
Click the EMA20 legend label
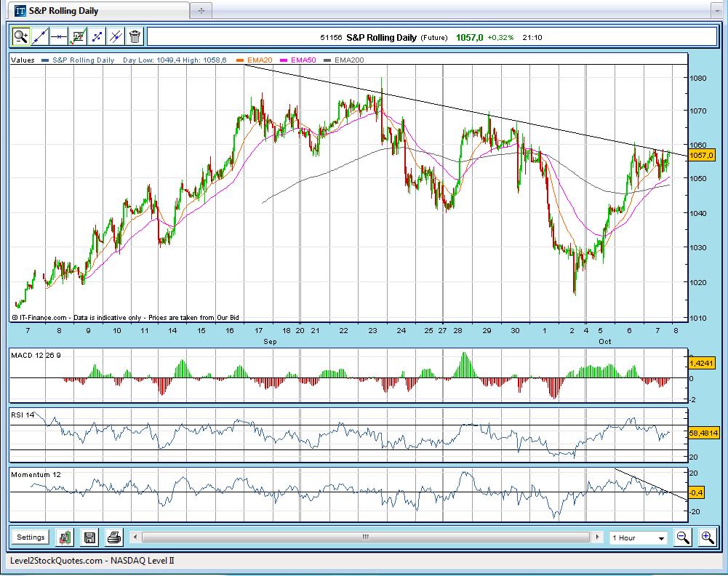[x=260, y=60]
